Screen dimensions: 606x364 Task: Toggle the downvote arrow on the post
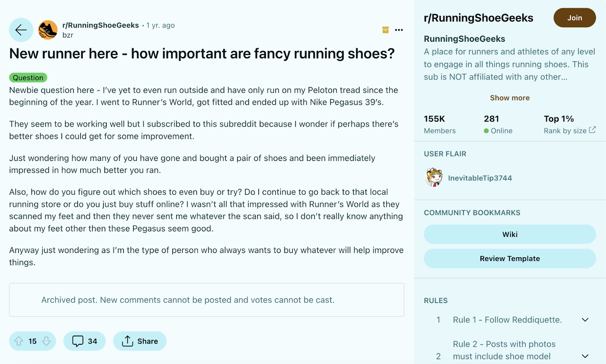click(x=46, y=341)
